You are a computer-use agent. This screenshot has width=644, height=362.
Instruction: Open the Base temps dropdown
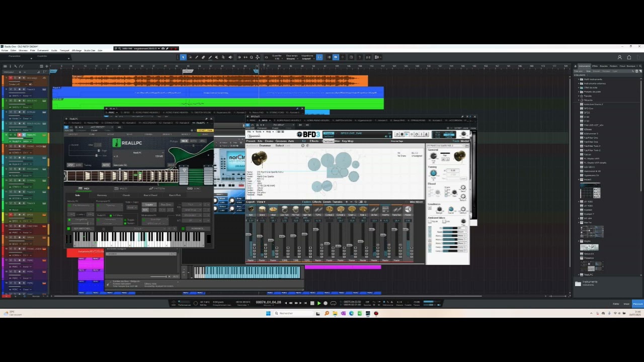291,59
